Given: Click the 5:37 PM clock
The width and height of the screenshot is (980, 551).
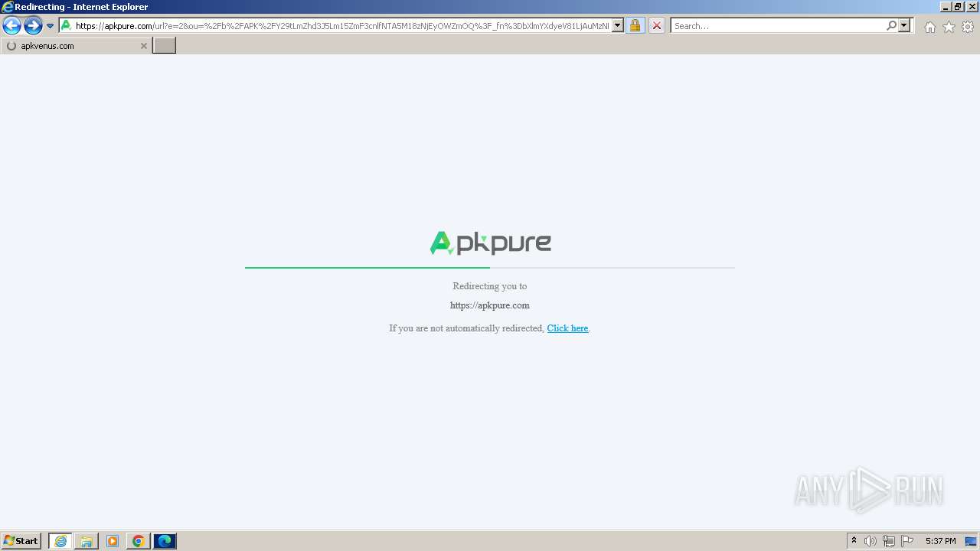Looking at the screenshot, I should pos(940,541).
